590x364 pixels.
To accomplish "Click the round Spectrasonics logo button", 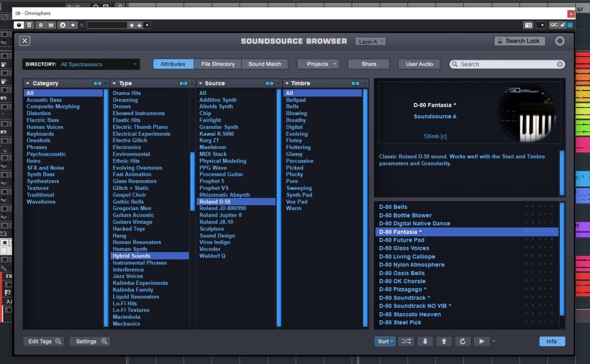I will tap(559, 41).
